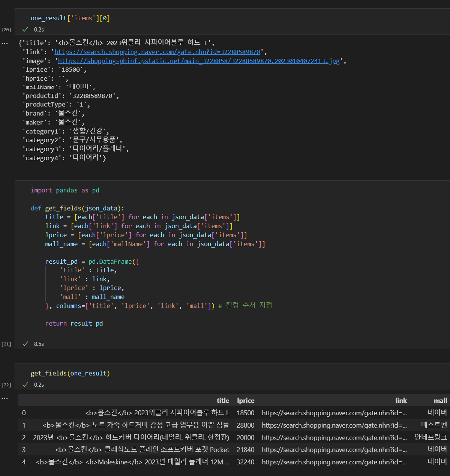450x476 pixels.
Task: Place cursor on 'return result_pd' line
Action: click(x=74, y=323)
